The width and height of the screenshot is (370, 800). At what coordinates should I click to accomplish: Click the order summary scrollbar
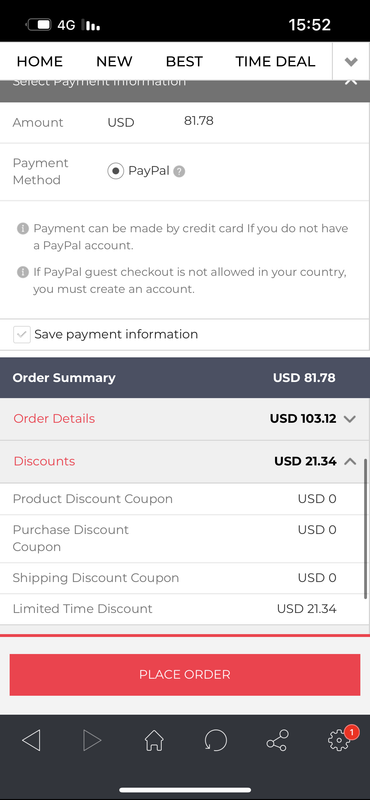click(x=365, y=529)
